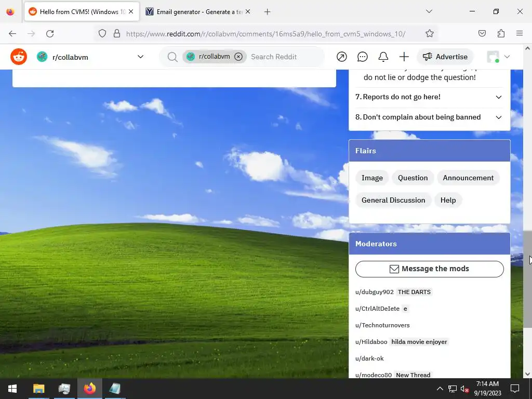
Task: Click the plus icon to create post
Action: (404, 57)
